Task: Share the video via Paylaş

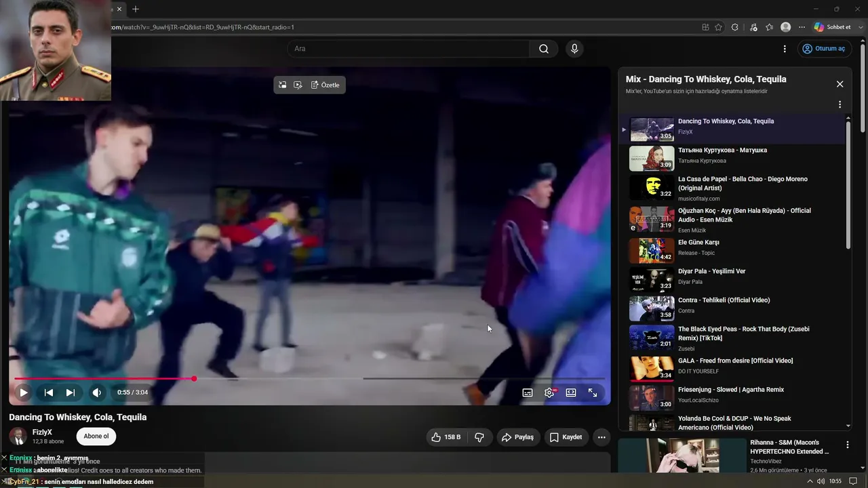Action: coord(518,437)
